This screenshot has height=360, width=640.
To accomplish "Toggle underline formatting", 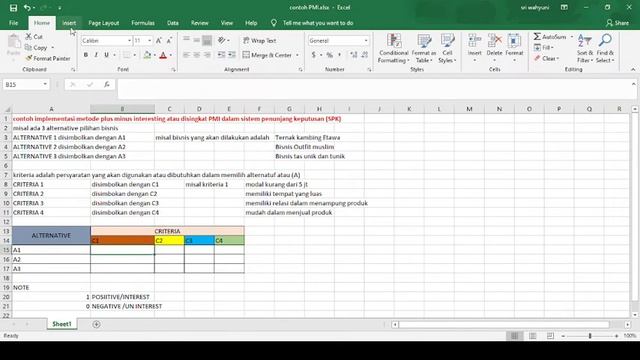I will point(107,55).
